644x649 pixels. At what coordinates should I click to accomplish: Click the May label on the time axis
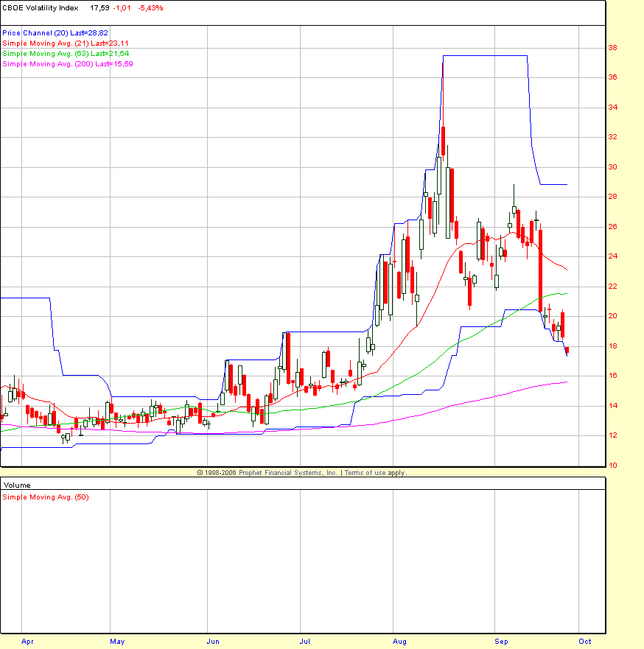[117, 642]
